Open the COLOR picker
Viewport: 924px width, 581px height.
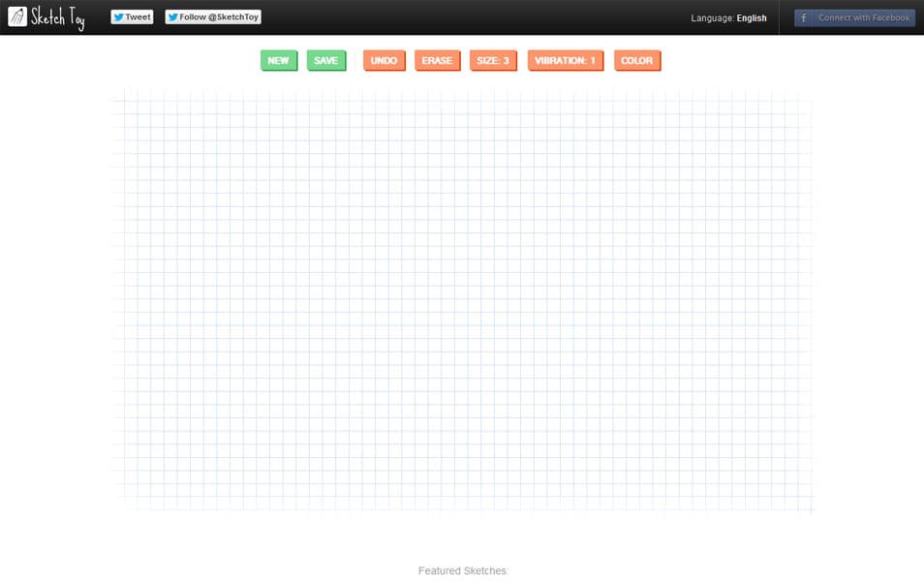(x=636, y=60)
